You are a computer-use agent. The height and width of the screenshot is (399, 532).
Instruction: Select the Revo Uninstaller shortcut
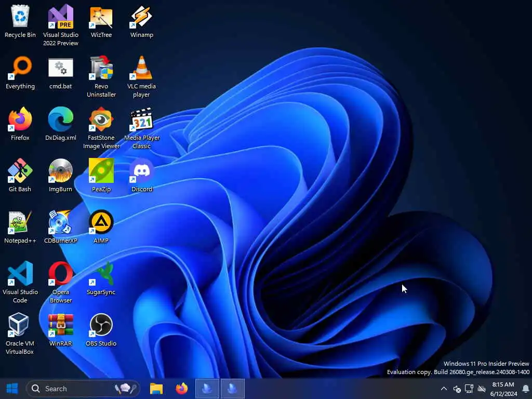click(101, 76)
